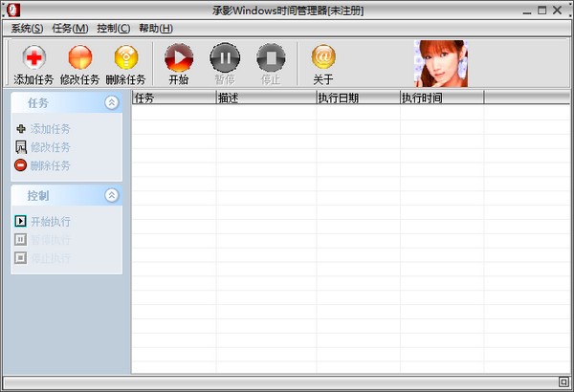Sort by the 执行时间 column header

click(x=442, y=98)
